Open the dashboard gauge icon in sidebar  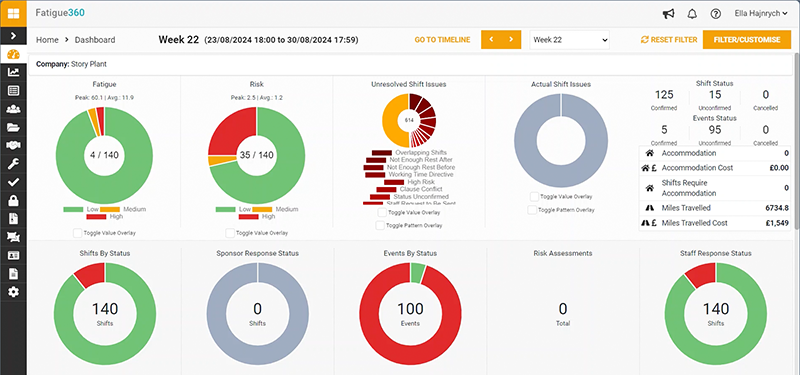[13, 54]
